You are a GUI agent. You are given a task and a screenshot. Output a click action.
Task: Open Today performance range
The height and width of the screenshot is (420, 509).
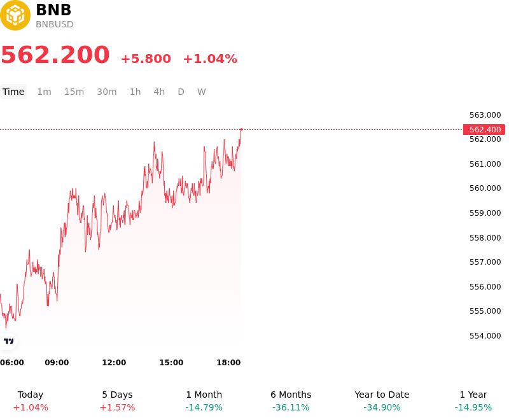click(31, 401)
